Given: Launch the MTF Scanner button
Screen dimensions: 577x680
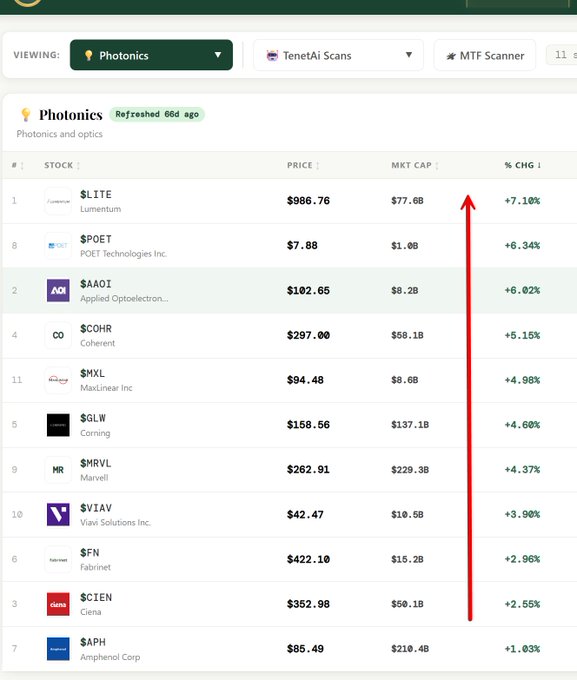Looking at the screenshot, I should 485,55.
